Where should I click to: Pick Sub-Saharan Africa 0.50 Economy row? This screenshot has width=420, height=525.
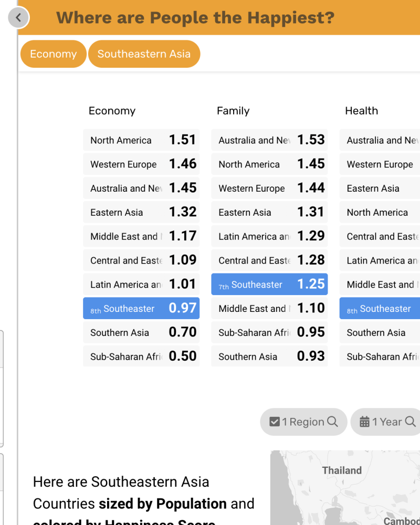(141, 356)
